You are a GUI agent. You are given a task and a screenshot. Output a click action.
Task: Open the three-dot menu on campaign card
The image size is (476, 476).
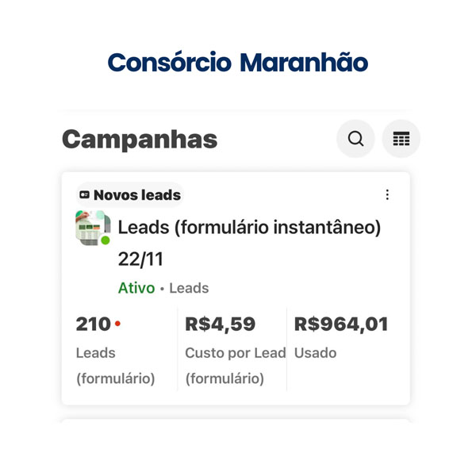(x=387, y=195)
